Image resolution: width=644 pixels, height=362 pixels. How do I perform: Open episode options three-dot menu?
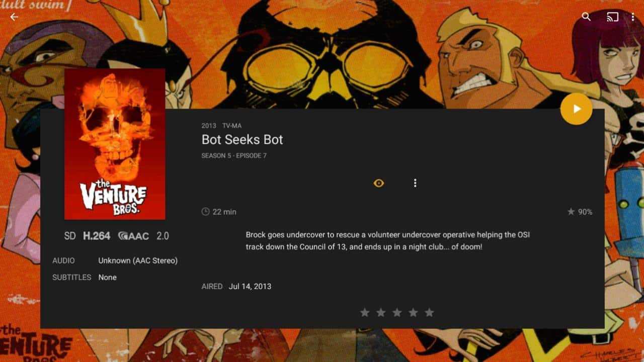click(415, 183)
